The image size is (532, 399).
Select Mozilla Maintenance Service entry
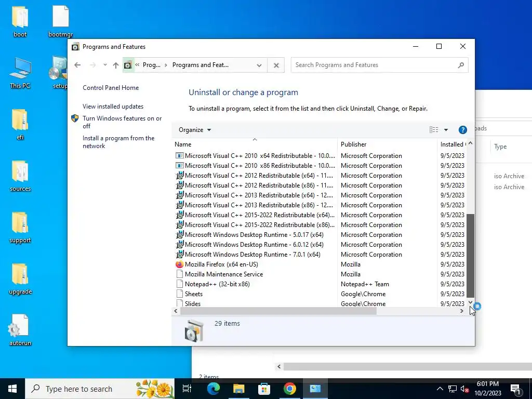(x=219, y=274)
